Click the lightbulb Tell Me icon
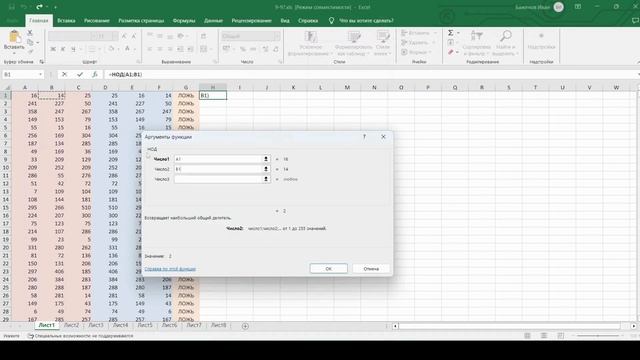640x360 pixels. [331, 20]
